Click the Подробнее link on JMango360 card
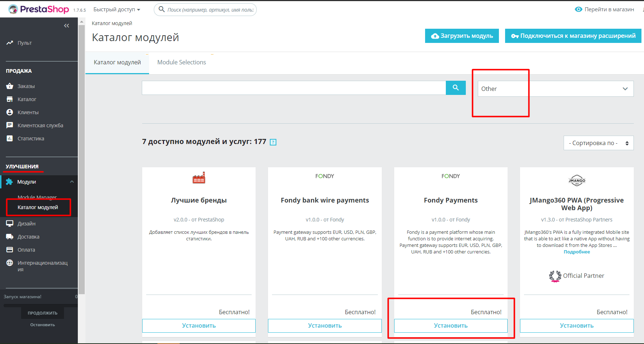Screen dimensions: 644x344 [577, 252]
